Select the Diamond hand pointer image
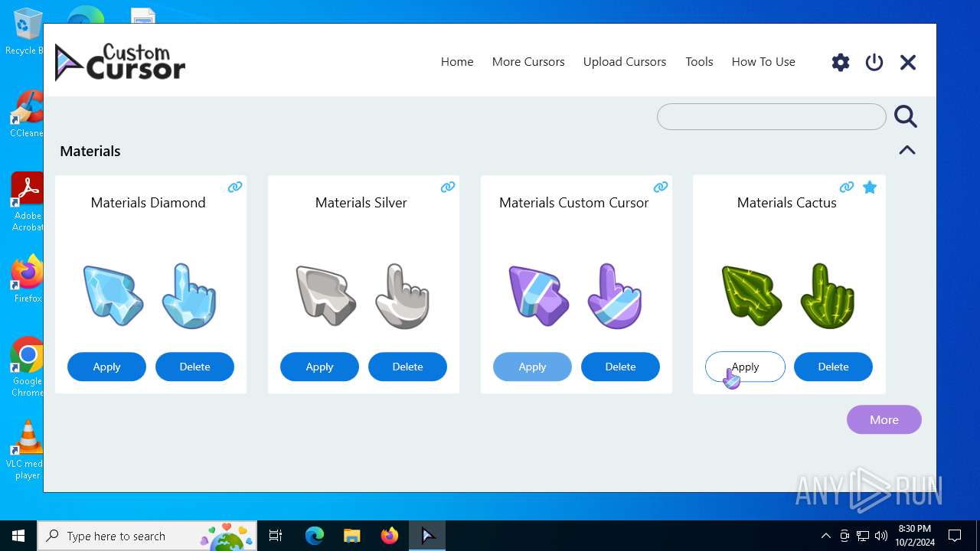 pyautogui.click(x=189, y=295)
